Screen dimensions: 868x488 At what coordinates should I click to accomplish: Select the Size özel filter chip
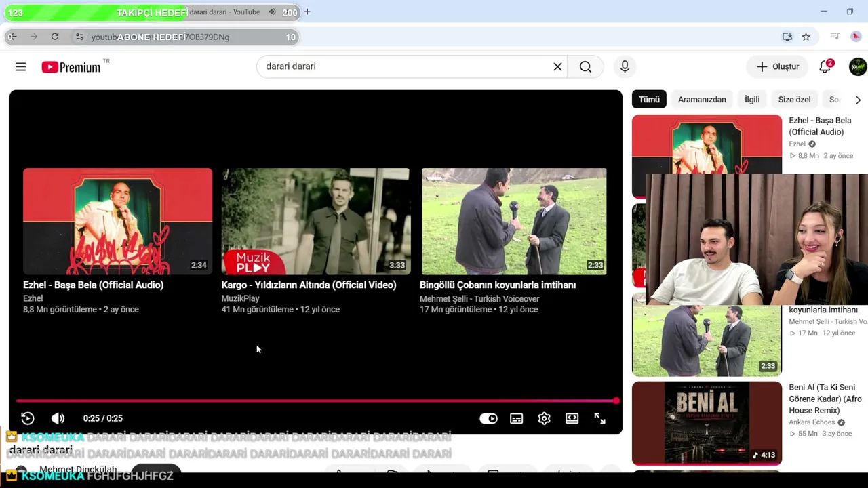tap(794, 100)
